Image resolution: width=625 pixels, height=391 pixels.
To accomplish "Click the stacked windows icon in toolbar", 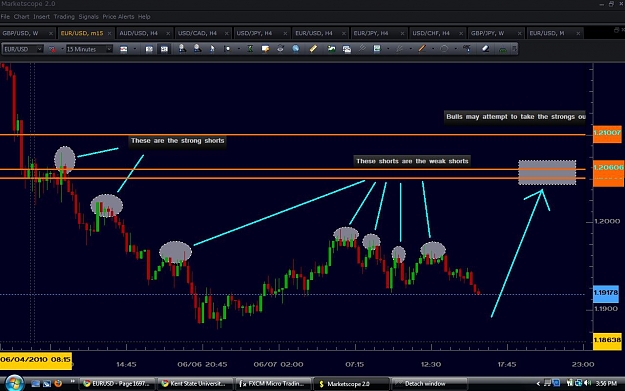I will tap(347, 49).
